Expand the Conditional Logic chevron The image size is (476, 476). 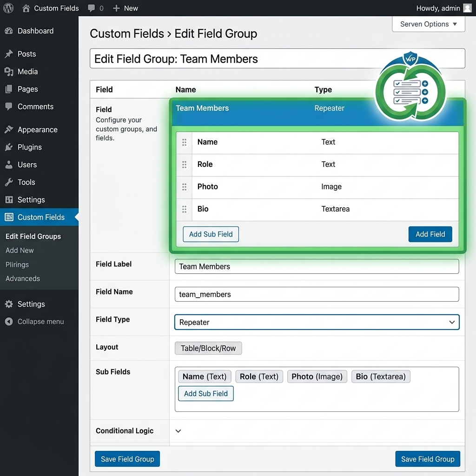pyautogui.click(x=178, y=431)
